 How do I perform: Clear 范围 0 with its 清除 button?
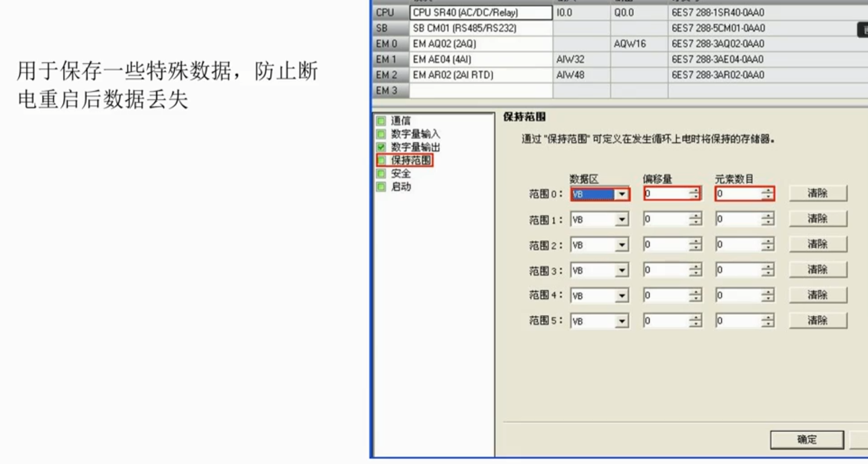(818, 193)
